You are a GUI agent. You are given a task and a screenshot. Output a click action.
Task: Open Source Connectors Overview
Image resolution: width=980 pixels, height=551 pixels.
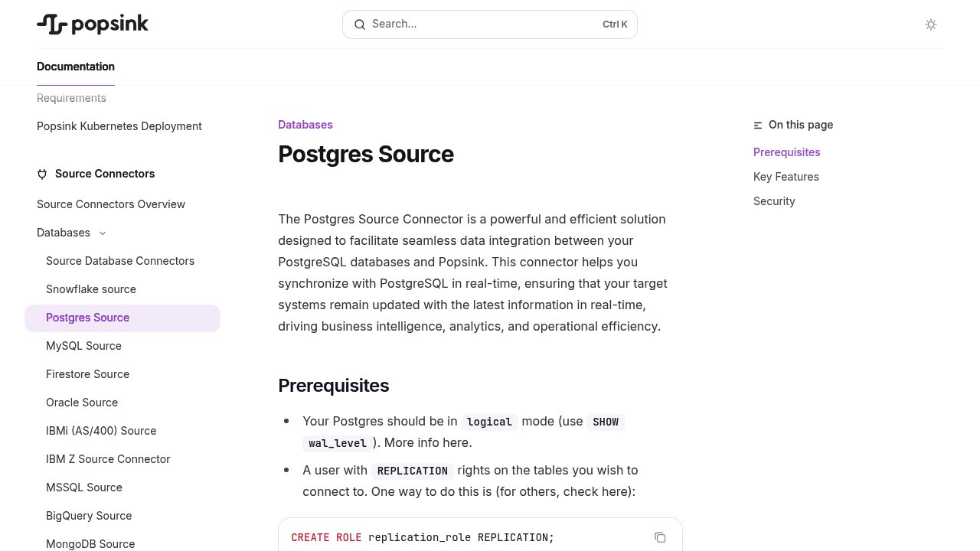(x=111, y=204)
